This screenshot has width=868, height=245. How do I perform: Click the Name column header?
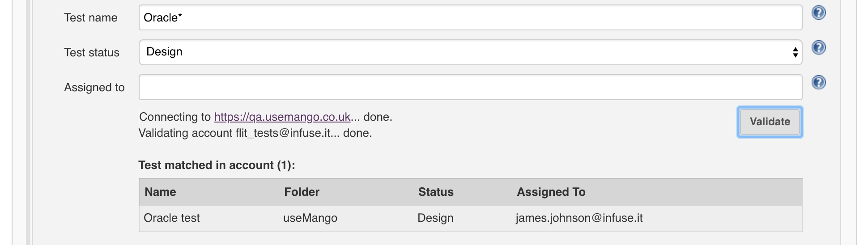coord(160,192)
